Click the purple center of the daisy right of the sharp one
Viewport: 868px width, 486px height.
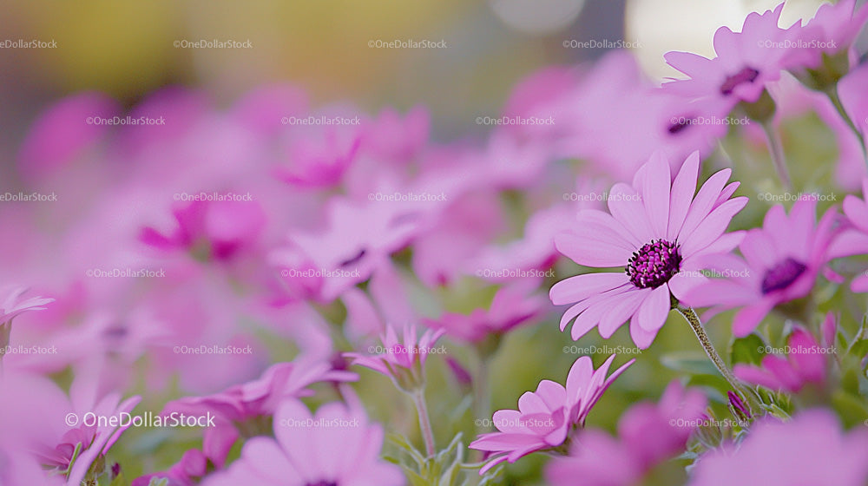(783, 275)
